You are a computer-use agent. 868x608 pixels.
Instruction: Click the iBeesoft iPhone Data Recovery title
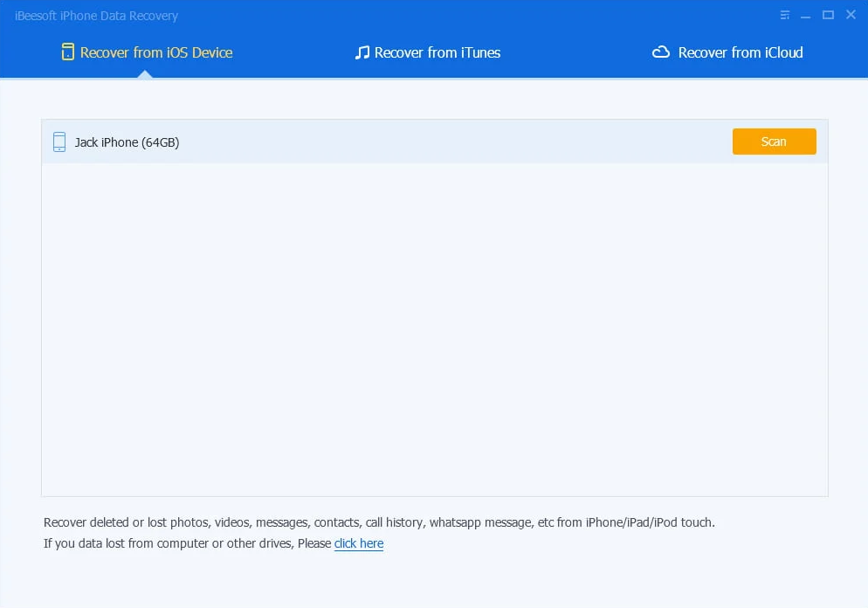pos(96,16)
